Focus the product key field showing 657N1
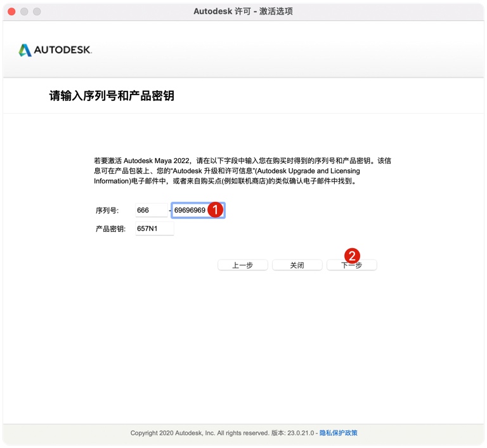This screenshot has height=448, width=487. [x=154, y=228]
